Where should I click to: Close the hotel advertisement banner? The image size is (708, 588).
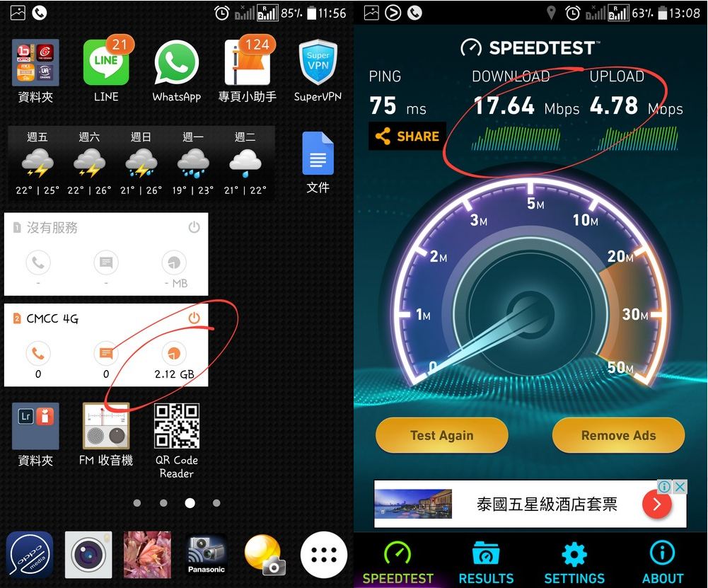(679, 487)
